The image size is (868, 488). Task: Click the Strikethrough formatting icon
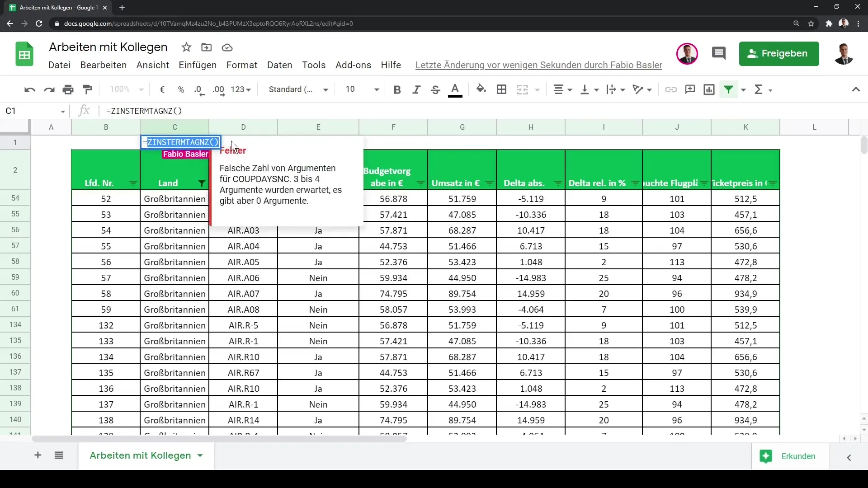[x=436, y=89]
